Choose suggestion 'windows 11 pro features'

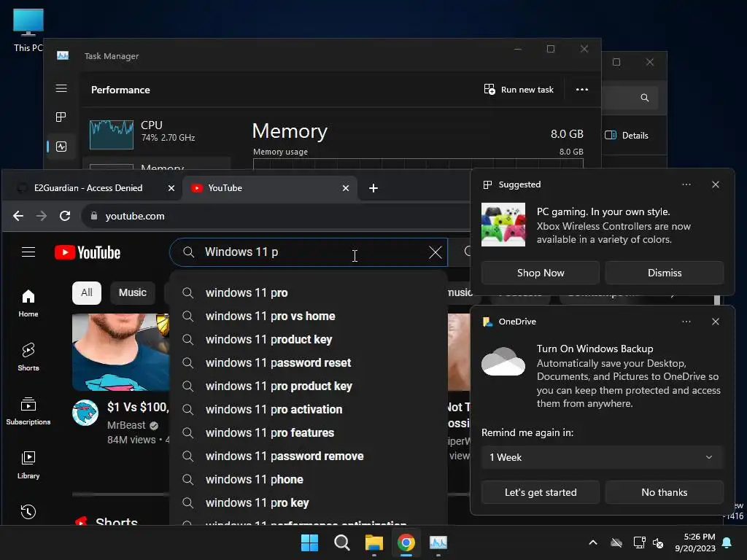[309, 433]
